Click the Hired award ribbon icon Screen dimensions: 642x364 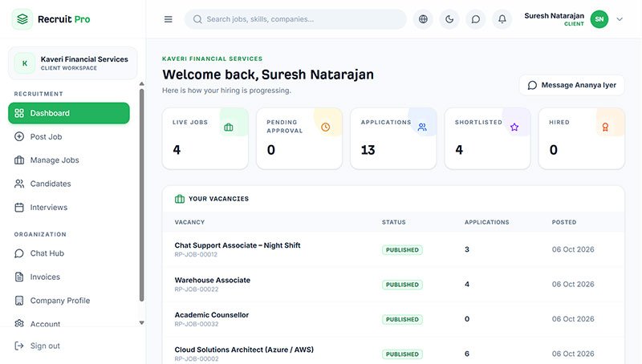click(x=605, y=127)
